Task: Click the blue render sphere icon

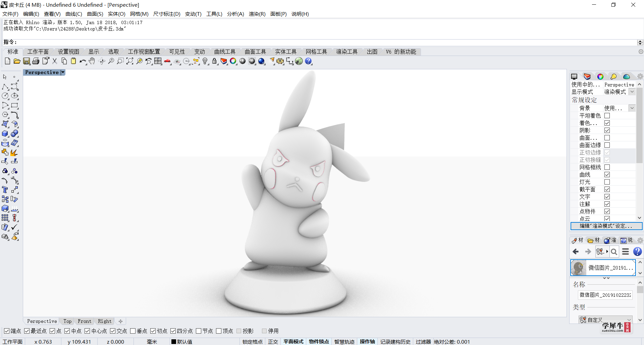Action: 262,61
